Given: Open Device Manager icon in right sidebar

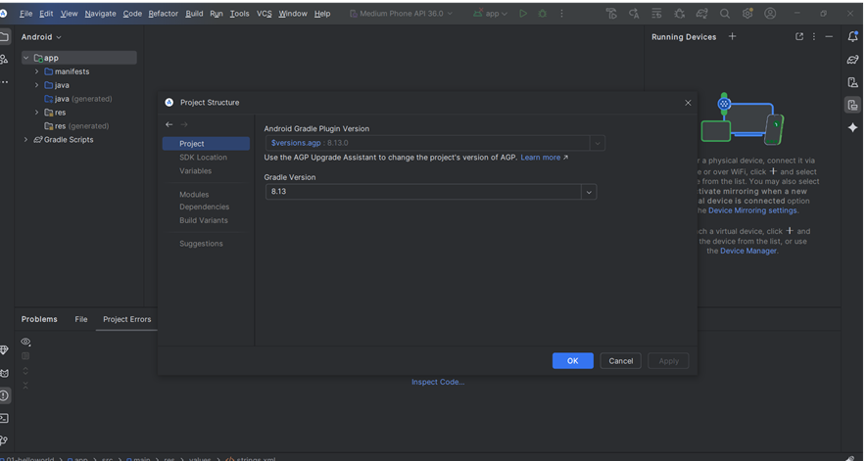Looking at the screenshot, I should point(853,82).
